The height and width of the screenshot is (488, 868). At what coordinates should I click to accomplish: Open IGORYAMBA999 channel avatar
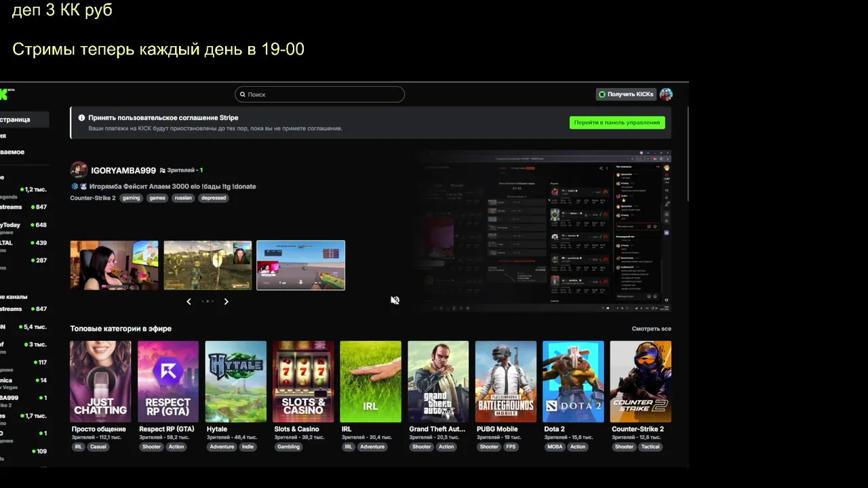79,170
